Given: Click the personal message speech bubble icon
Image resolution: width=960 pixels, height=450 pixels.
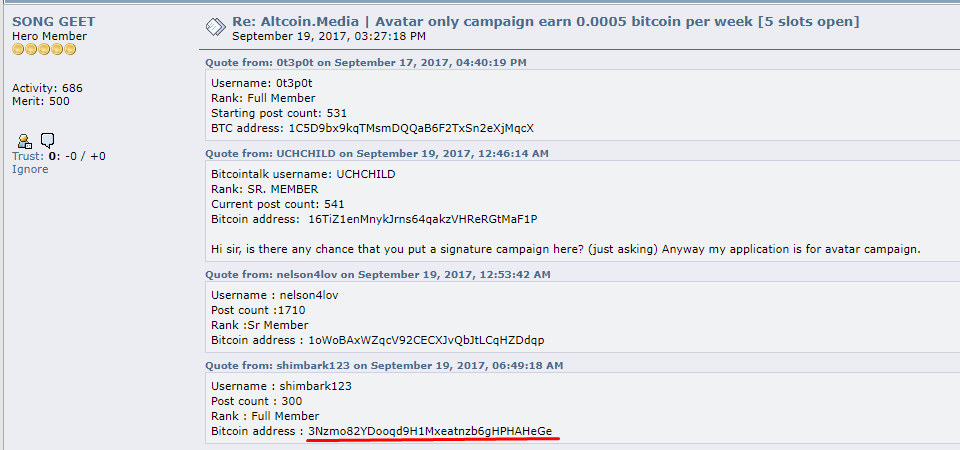Looking at the screenshot, I should [x=48, y=141].
